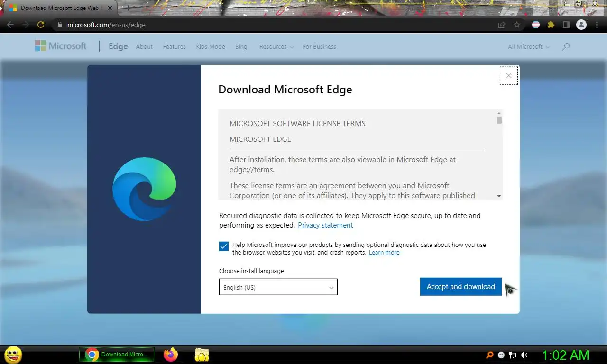Image resolution: width=607 pixels, height=364 pixels.
Task: Expand the Resources menu
Action: point(276,46)
